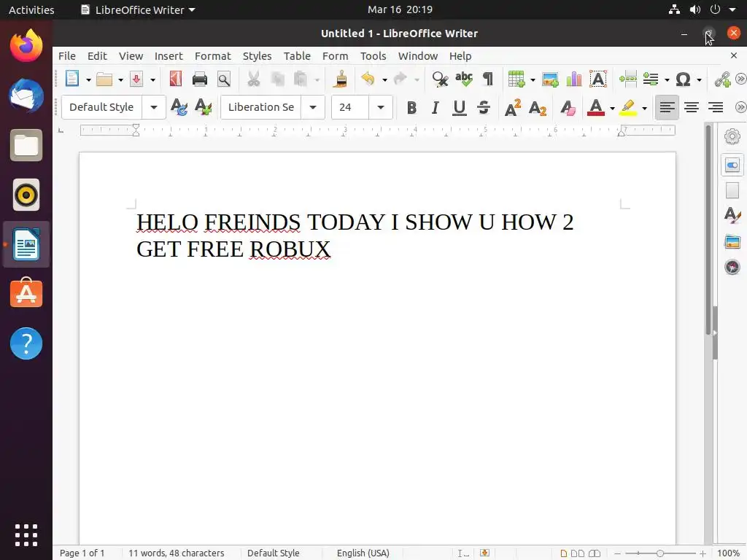Viewport: 747px width, 560px height.
Task: Click the Open folder icon
Action: [x=104, y=79]
